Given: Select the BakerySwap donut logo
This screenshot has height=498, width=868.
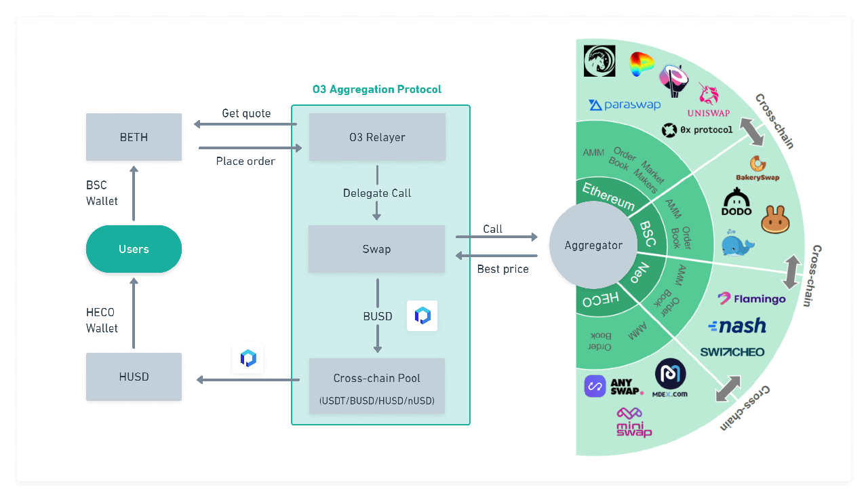Looking at the screenshot, I should [757, 168].
